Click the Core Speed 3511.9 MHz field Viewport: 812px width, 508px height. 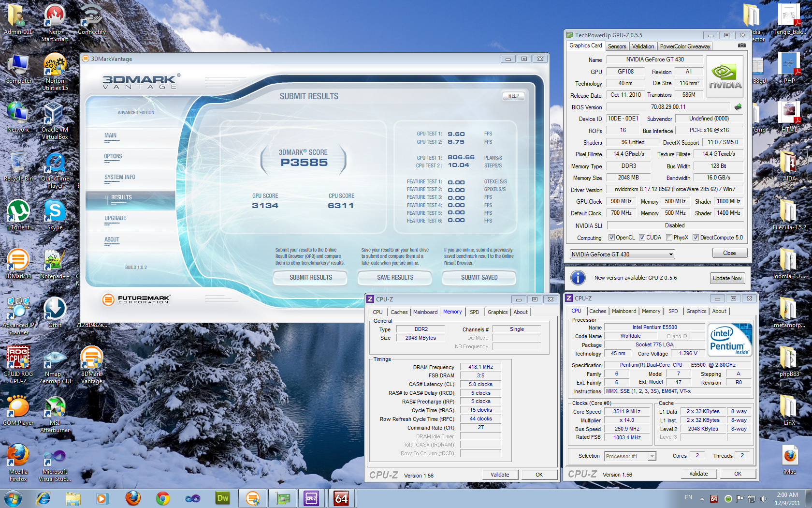pyautogui.click(x=627, y=411)
